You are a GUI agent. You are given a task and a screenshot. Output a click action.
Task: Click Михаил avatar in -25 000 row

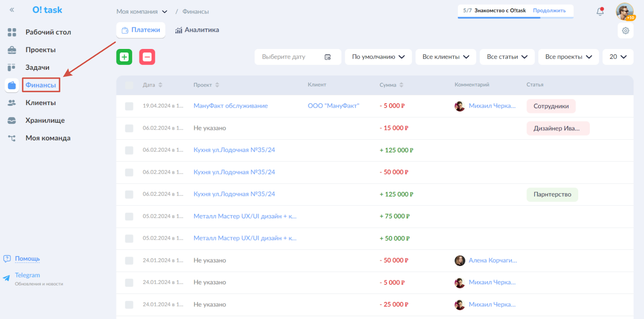[x=460, y=305]
